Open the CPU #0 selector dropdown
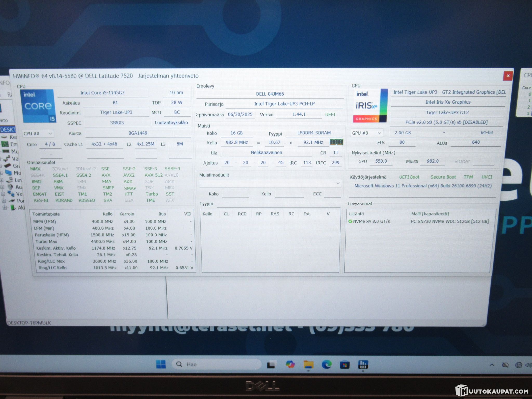The height and width of the screenshot is (399, 532). [38, 134]
